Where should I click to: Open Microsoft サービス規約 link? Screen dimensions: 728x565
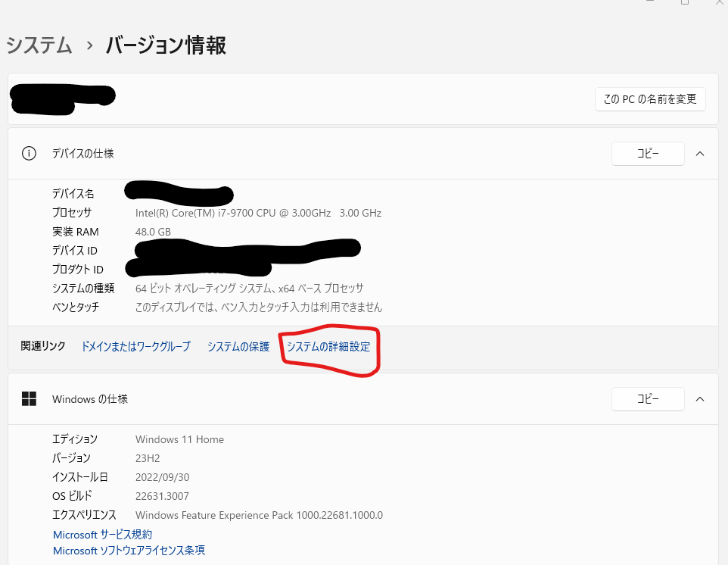click(x=103, y=535)
